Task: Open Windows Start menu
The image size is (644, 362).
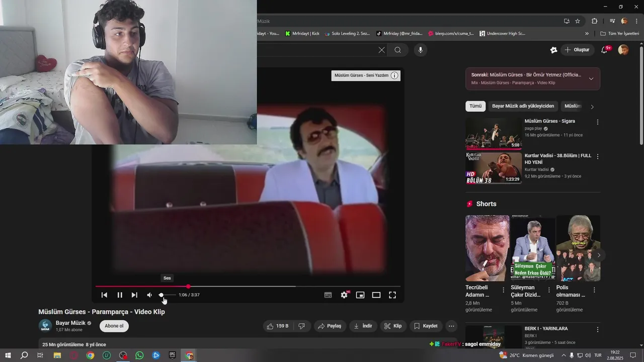Action: 8,355
